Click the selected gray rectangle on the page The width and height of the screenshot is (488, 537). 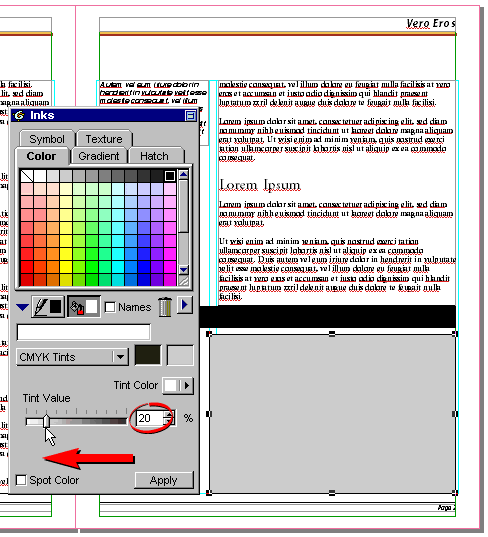(332, 414)
